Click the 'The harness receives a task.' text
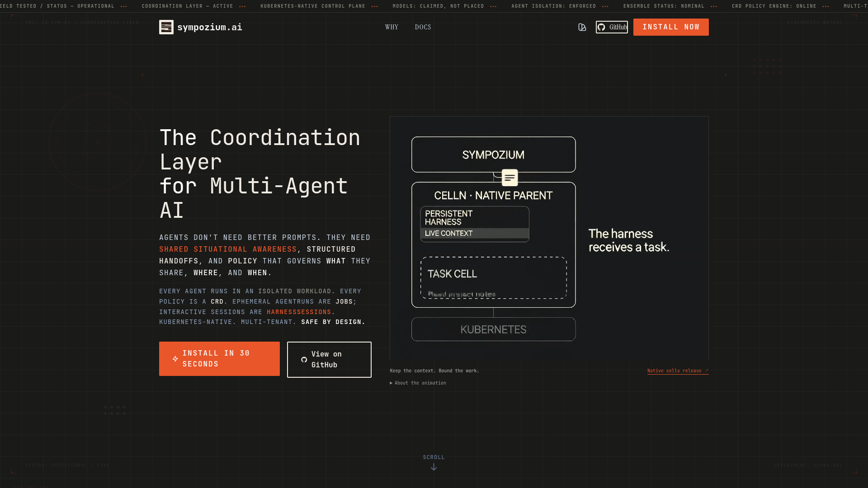The height and width of the screenshot is (488, 868). click(629, 240)
